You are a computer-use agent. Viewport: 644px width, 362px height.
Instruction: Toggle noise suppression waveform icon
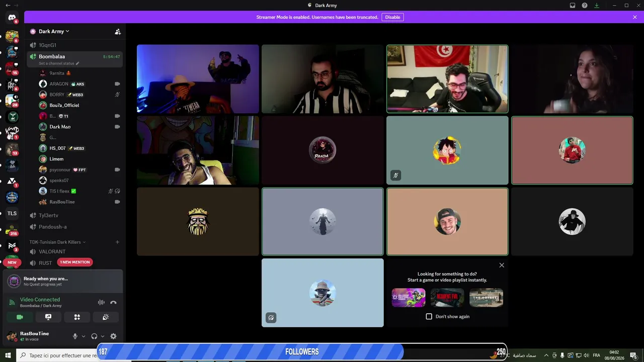tap(101, 302)
